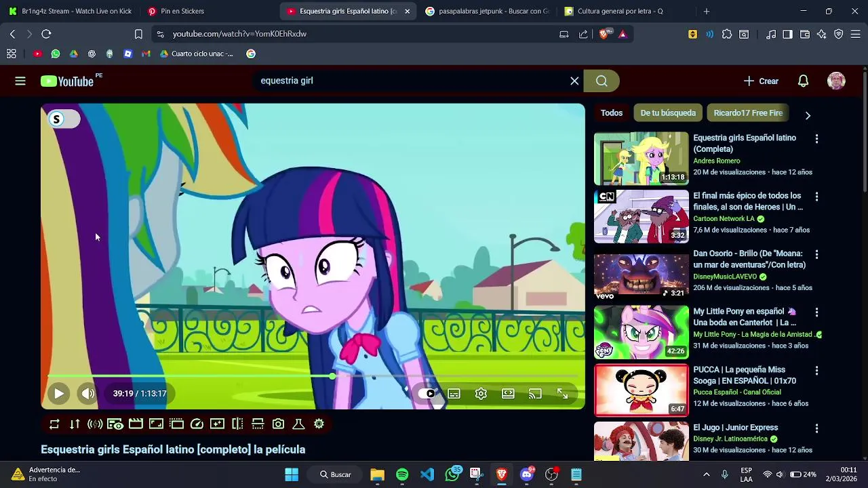
Task: Open a new browser tab
Action: (x=706, y=11)
